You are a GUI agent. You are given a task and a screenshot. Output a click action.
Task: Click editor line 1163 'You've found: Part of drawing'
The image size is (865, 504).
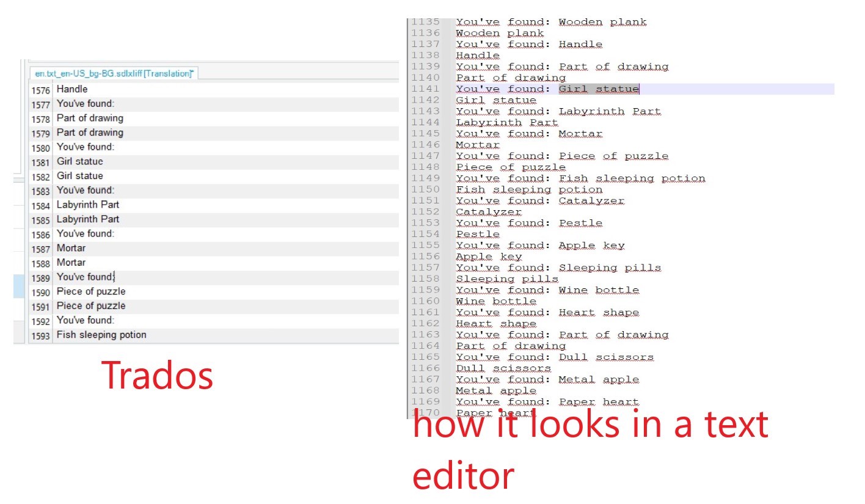[x=562, y=335]
